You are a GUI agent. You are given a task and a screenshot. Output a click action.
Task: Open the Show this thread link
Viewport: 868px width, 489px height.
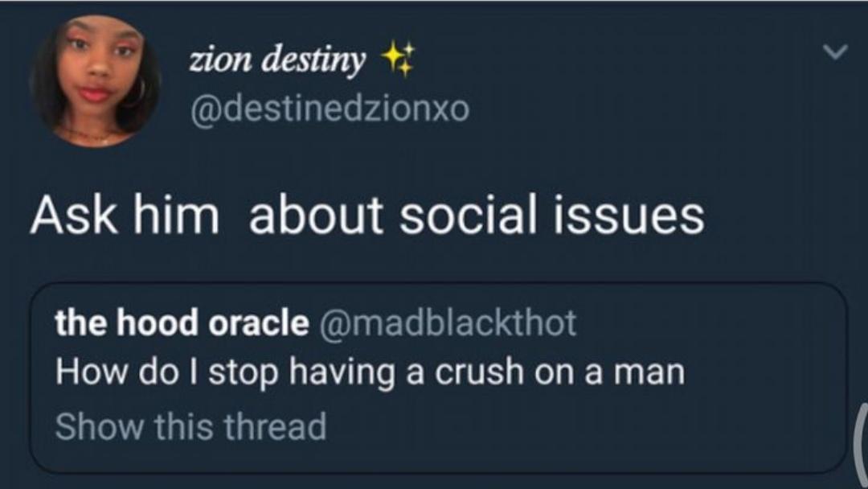click(189, 426)
